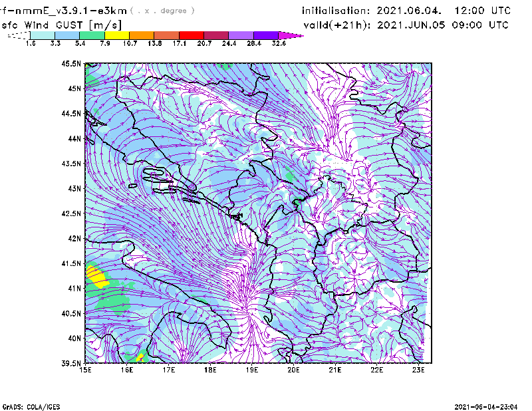532x411 pixels.
Task: Click the 1.6 legend value
Action: coord(31,43)
